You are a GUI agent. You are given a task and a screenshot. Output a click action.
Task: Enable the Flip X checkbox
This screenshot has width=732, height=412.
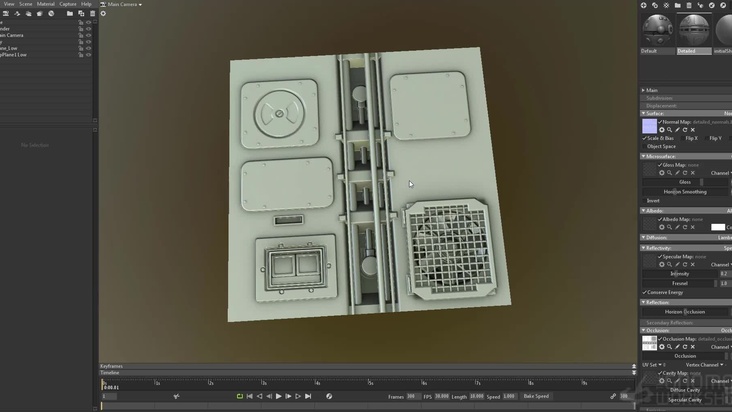click(683, 138)
